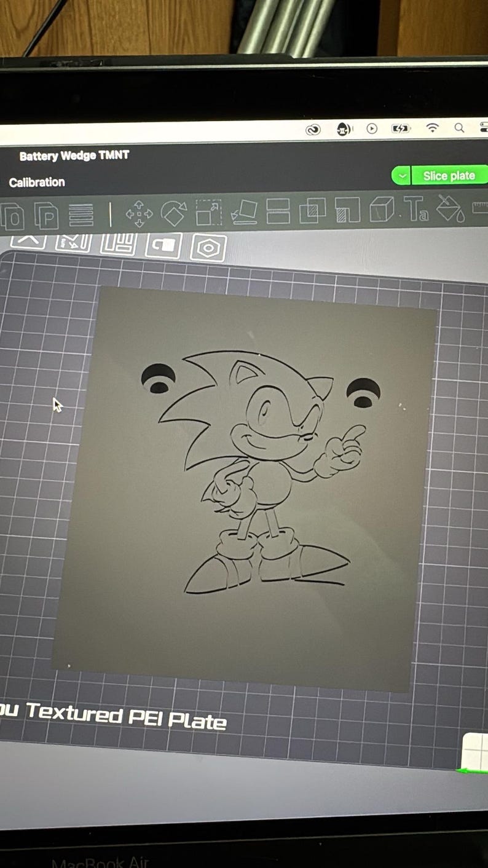
Task: Select the Split to objects tool
Action: click(x=12, y=217)
